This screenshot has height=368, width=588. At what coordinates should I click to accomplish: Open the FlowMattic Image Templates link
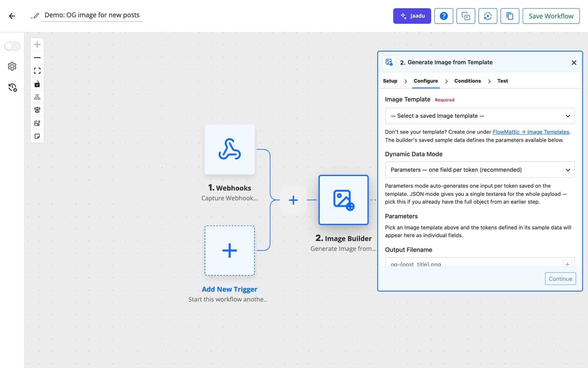(531, 132)
